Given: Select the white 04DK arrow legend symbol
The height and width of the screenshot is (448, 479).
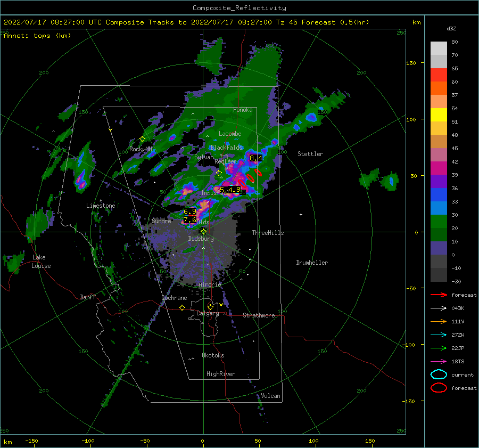Looking at the screenshot, I should tap(439, 308).
